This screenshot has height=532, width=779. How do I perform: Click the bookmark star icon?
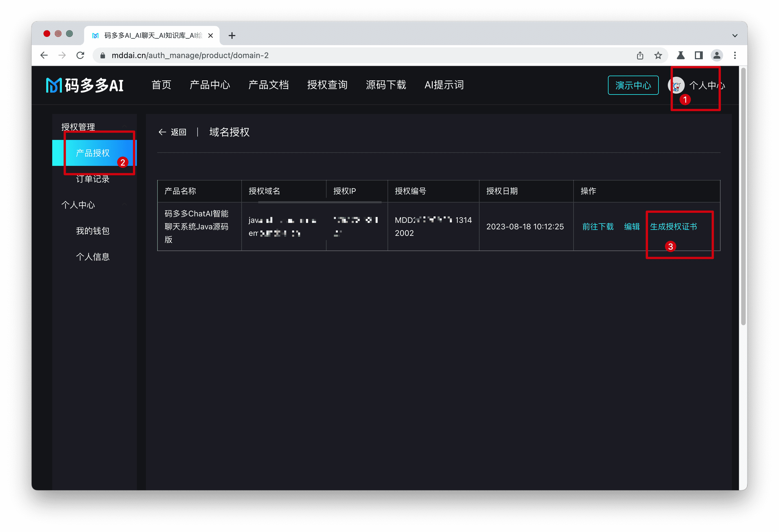pyautogui.click(x=658, y=55)
